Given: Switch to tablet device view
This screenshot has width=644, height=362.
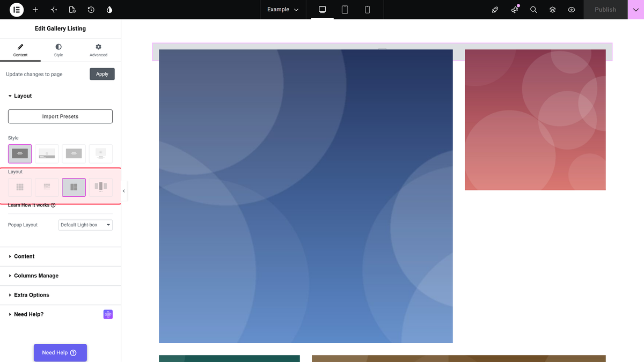Looking at the screenshot, I should coord(345,10).
